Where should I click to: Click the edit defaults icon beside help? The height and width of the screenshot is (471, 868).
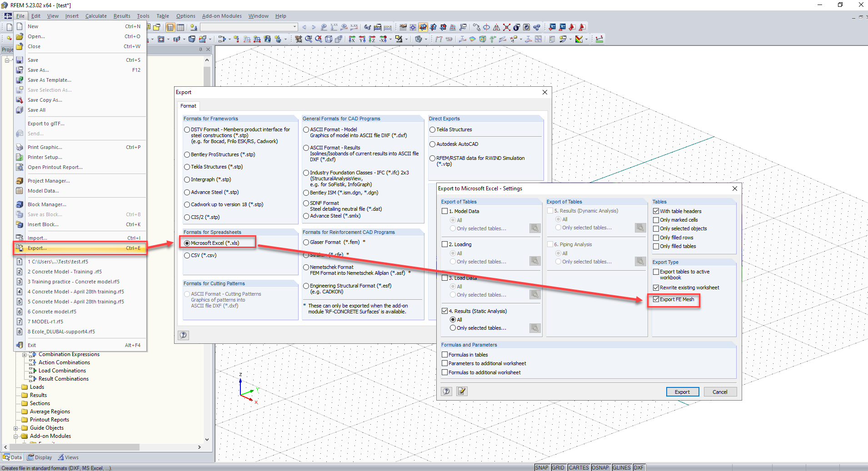pos(462,392)
